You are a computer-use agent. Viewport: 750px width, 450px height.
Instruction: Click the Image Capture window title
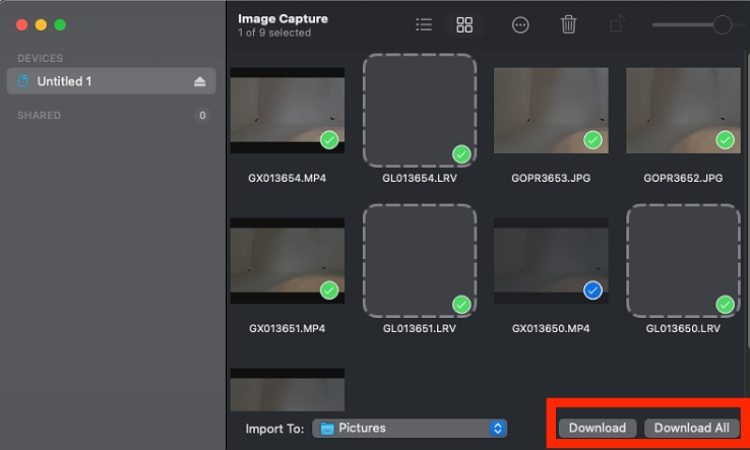(x=283, y=19)
